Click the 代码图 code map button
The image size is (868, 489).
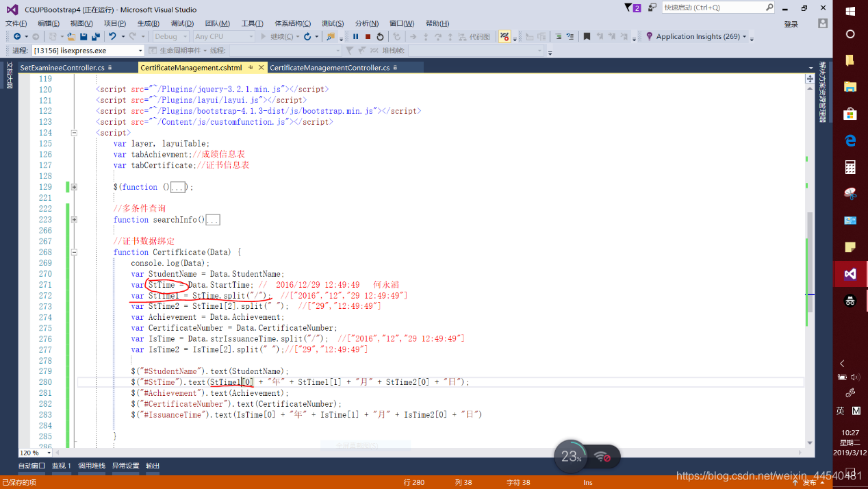pos(474,36)
